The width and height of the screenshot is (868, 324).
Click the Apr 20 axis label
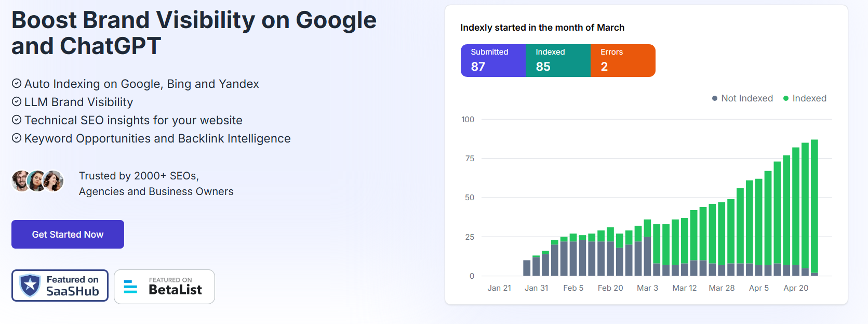click(x=796, y=288)
